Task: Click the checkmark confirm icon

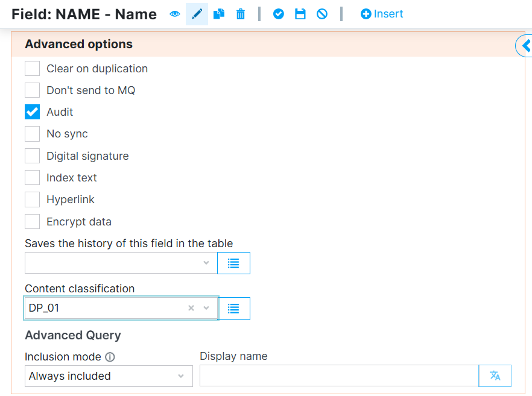Action: coord(279,14)
